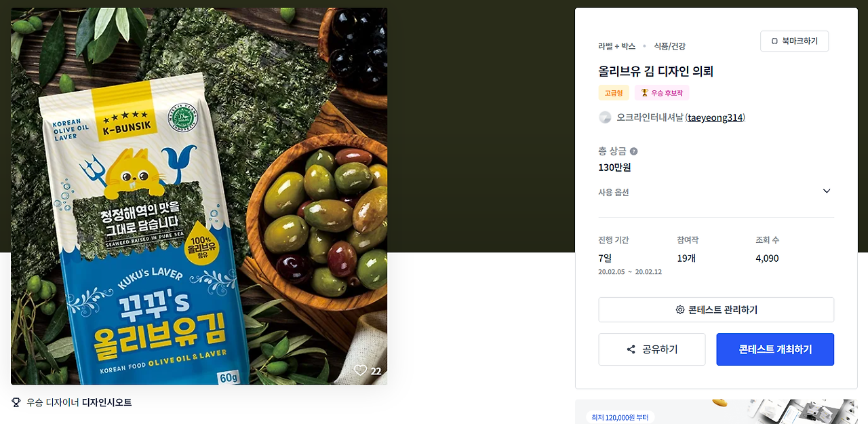The height and width of the screenshot is (424, 868).
Task: Expand the 사용 옵션 chevron
Action: (827, 191)
